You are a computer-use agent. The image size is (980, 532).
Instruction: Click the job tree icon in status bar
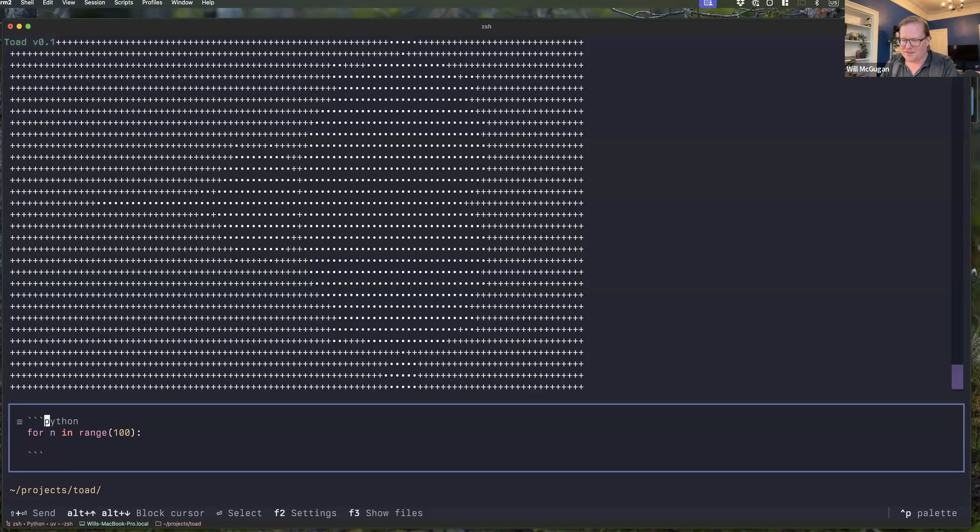pyautogui.click(x=8, y=524)
